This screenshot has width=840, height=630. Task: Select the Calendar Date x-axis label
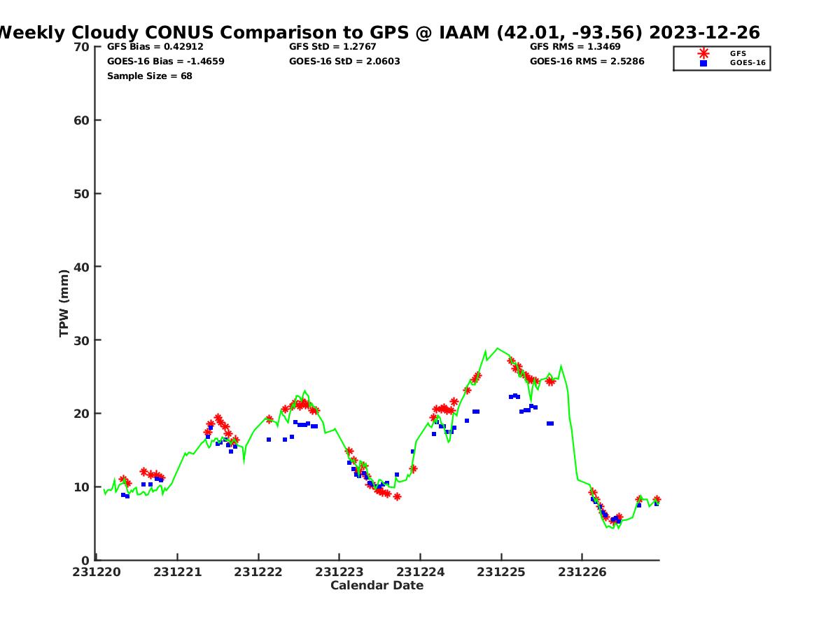(377, 586)
